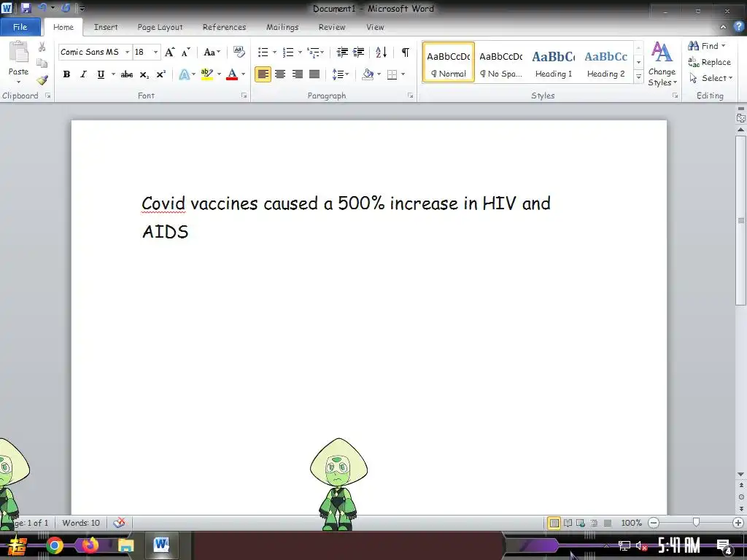Apply superscript formatting
747x560 pixels.
tap(161, 74)
